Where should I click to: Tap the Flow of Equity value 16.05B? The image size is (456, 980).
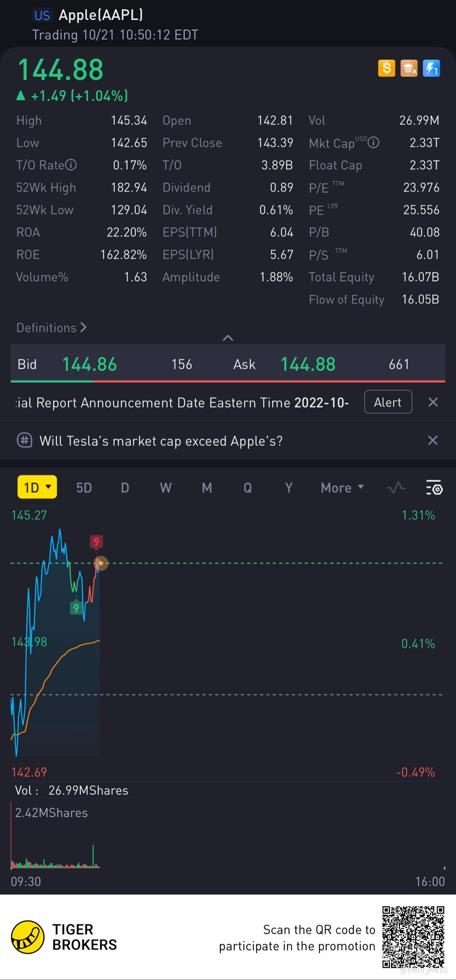tap(420, 299)
